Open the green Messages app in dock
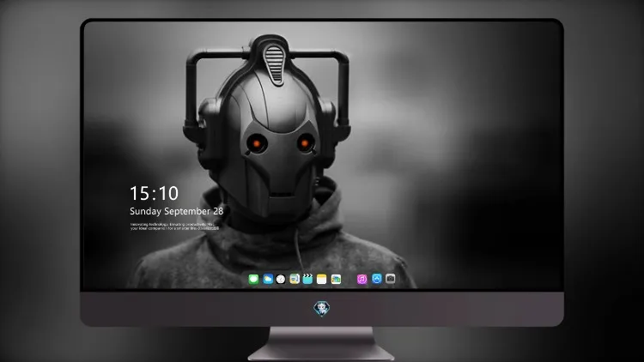 click(x=253, y=279)
